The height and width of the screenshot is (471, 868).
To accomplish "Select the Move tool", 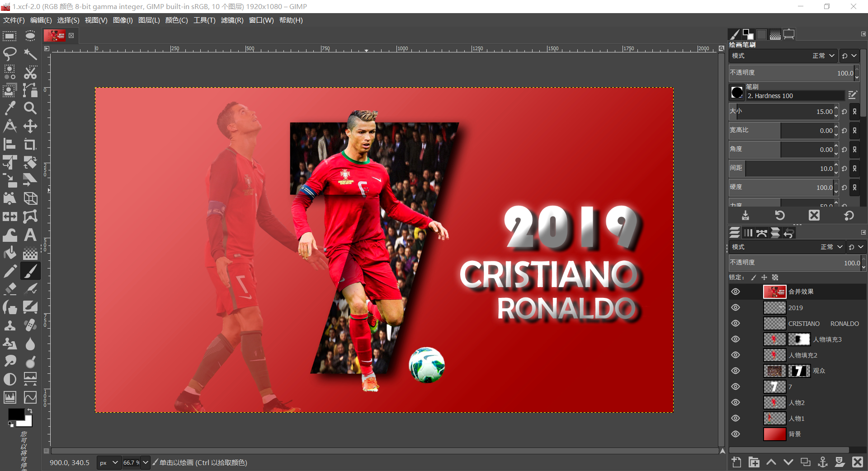I will pos(30,126).
